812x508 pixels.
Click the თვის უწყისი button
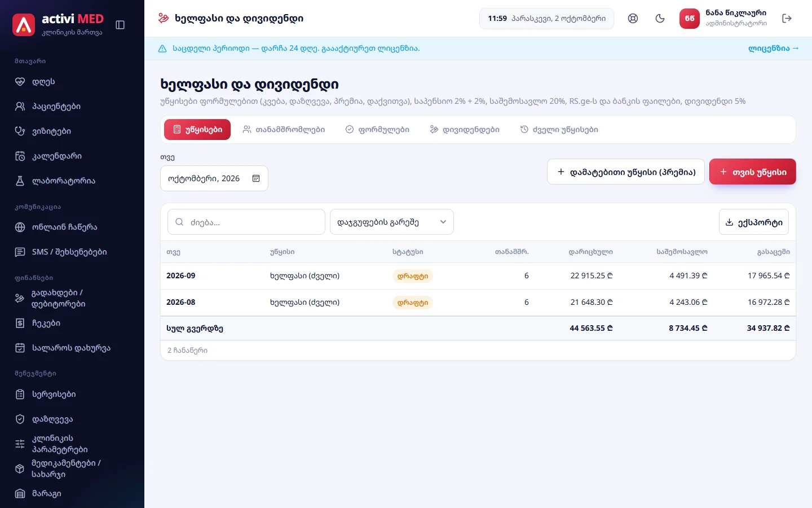tap(752, 172)
